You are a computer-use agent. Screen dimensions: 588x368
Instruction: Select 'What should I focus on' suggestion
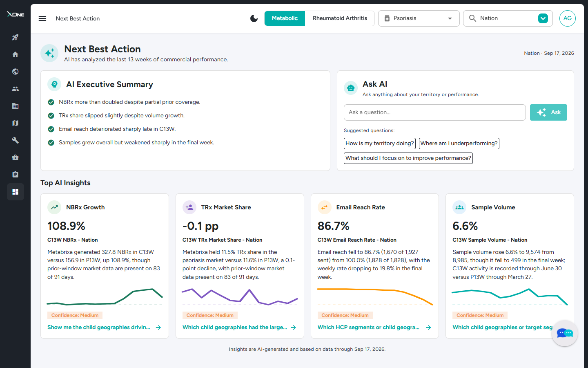[x=408, y=158]
